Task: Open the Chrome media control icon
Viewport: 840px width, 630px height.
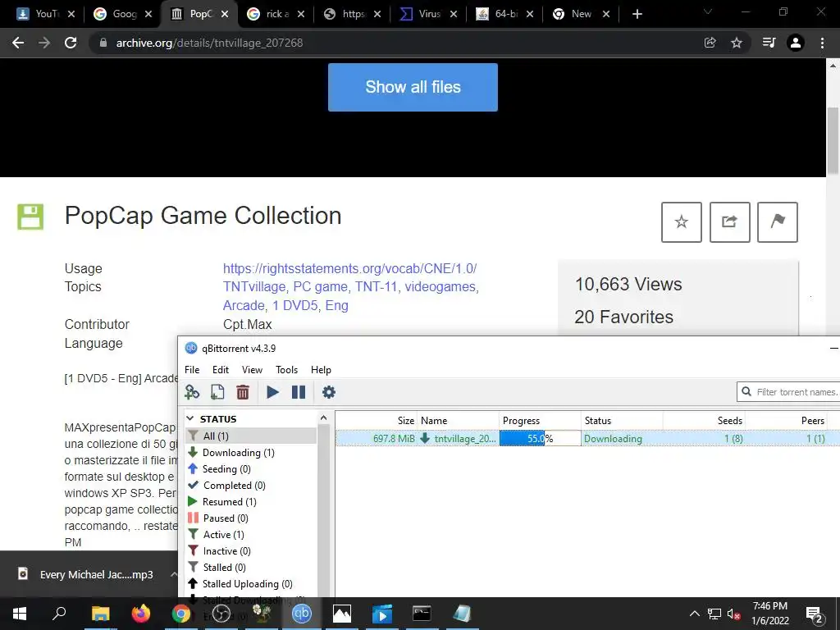Action: point(769,43)
